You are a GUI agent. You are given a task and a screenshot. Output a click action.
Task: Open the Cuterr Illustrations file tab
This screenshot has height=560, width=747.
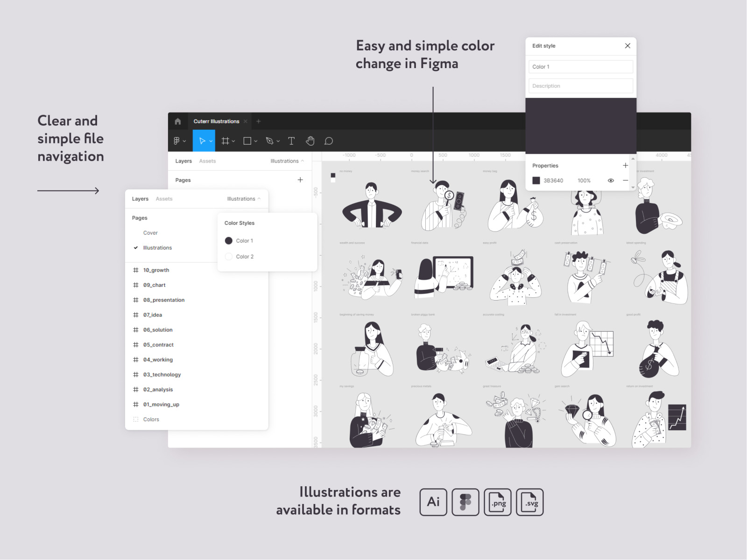pos(216,121)
